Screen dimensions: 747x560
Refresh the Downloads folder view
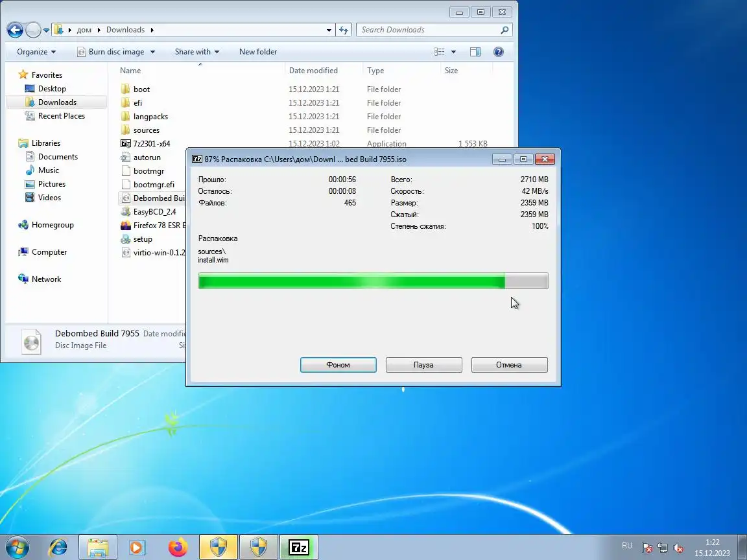tap(344, 30)
